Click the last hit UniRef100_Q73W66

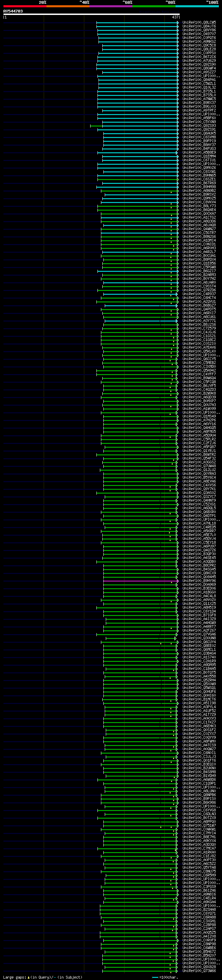199,971
